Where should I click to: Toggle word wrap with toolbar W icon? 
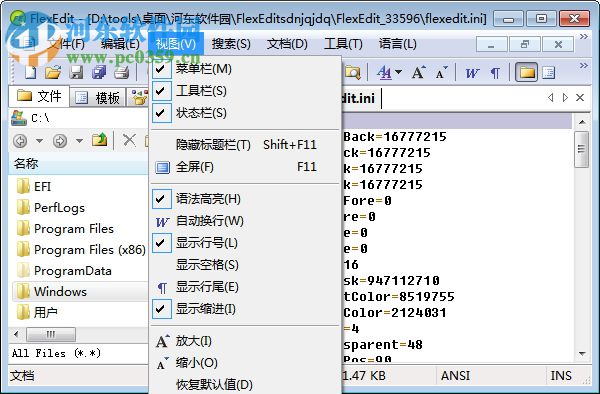click(x=472, y=72)
